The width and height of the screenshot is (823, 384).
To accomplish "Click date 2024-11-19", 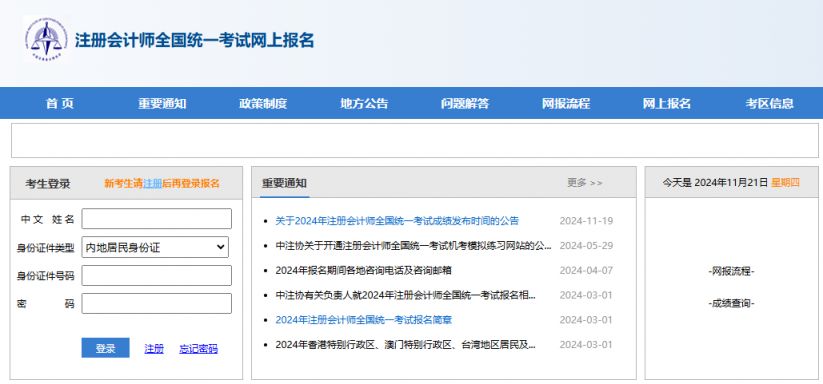I will [x=586, y=221].
